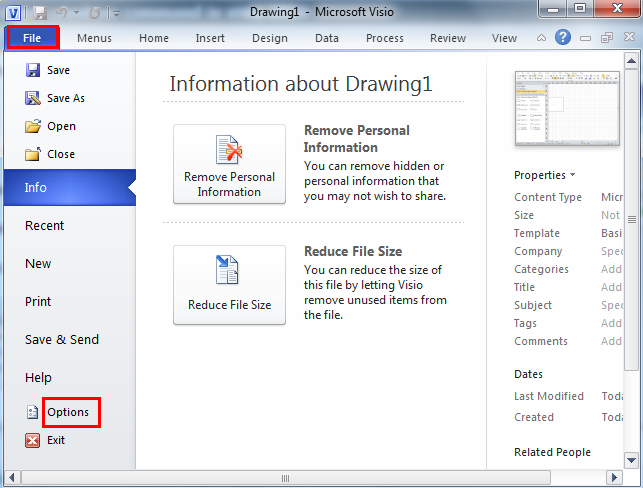Minimize the ribbon with caret icon
The image size is (643, 488).
541,38
